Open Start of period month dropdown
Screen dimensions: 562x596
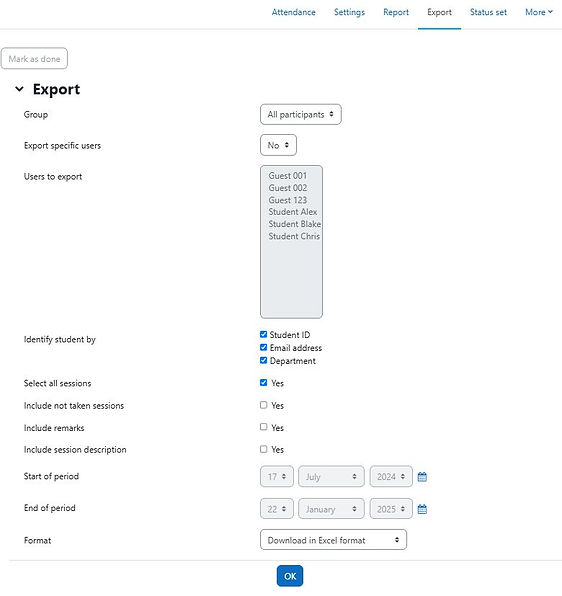pos(331,476)
